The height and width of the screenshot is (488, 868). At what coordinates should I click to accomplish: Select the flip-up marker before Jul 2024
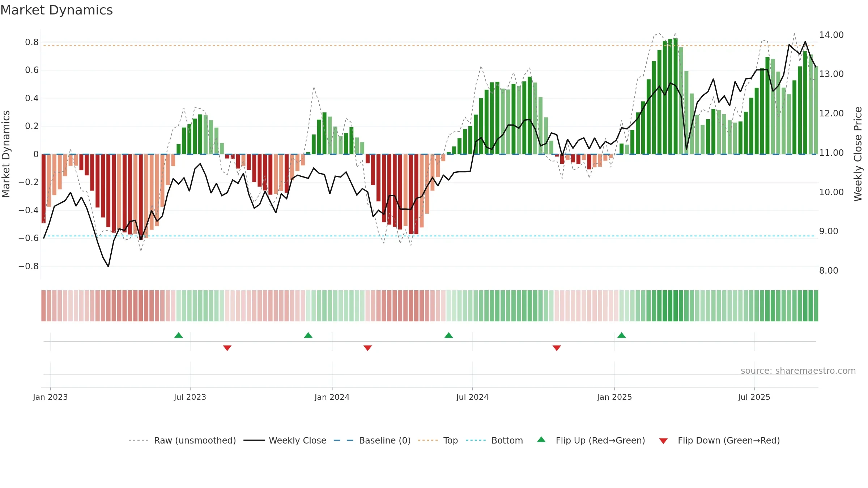(x=448, y=335)
